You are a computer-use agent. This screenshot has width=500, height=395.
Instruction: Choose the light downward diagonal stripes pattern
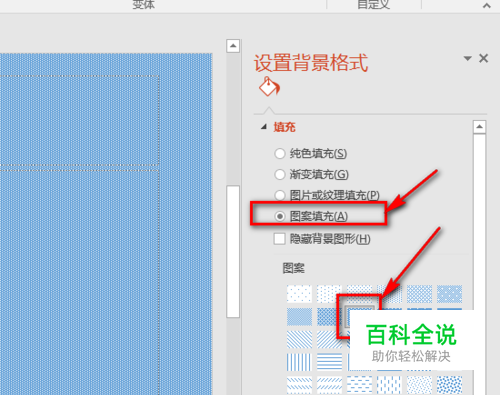coord(299,339)
